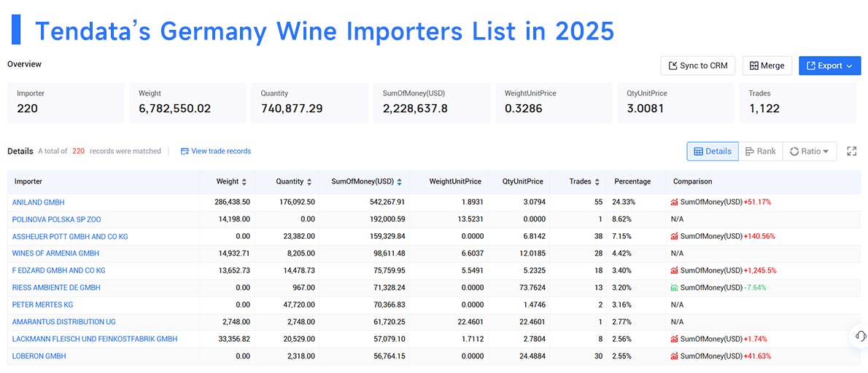The height and width of the screenshot is (373, 868).
Task: Open POLINOVA POLSKA SP ZOO importer
Action: point(56,219)
